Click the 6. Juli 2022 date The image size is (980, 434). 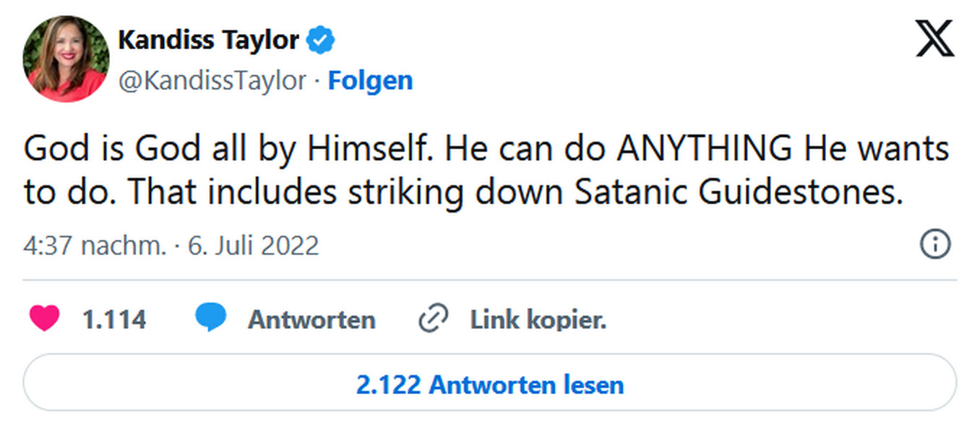[253, 246]
